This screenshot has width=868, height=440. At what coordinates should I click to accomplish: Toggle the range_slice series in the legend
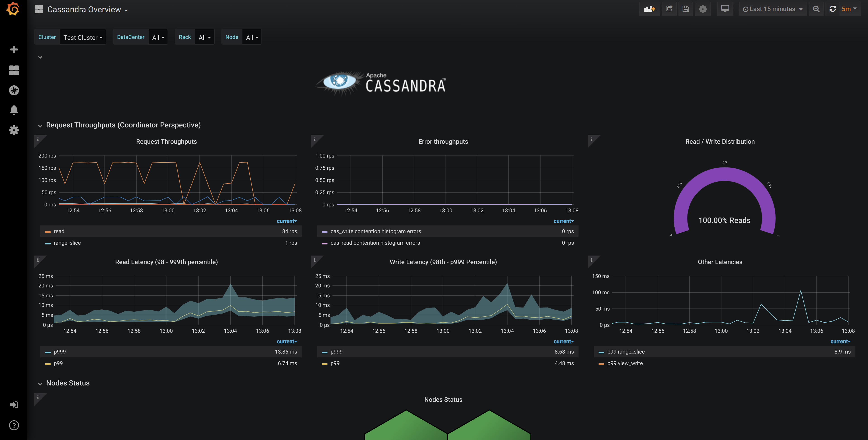[67, 243]
